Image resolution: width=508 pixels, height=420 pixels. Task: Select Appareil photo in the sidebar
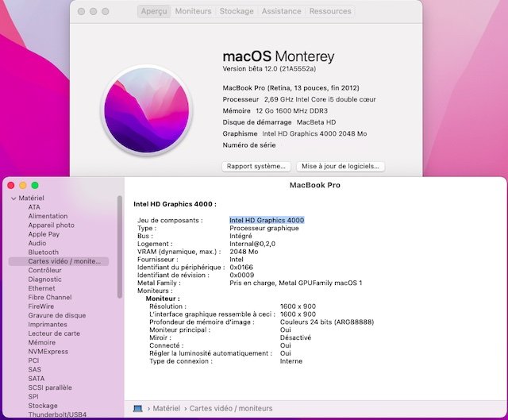(x=51, y=225)
